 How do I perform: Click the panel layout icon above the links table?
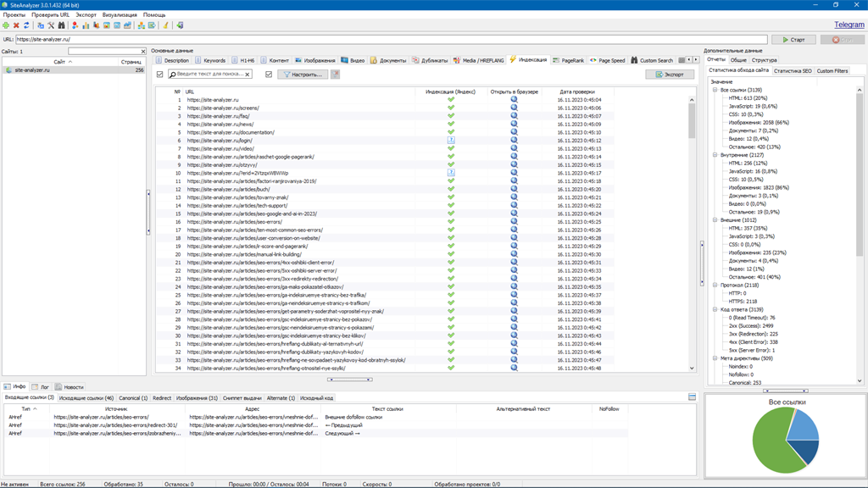point(692,396)
